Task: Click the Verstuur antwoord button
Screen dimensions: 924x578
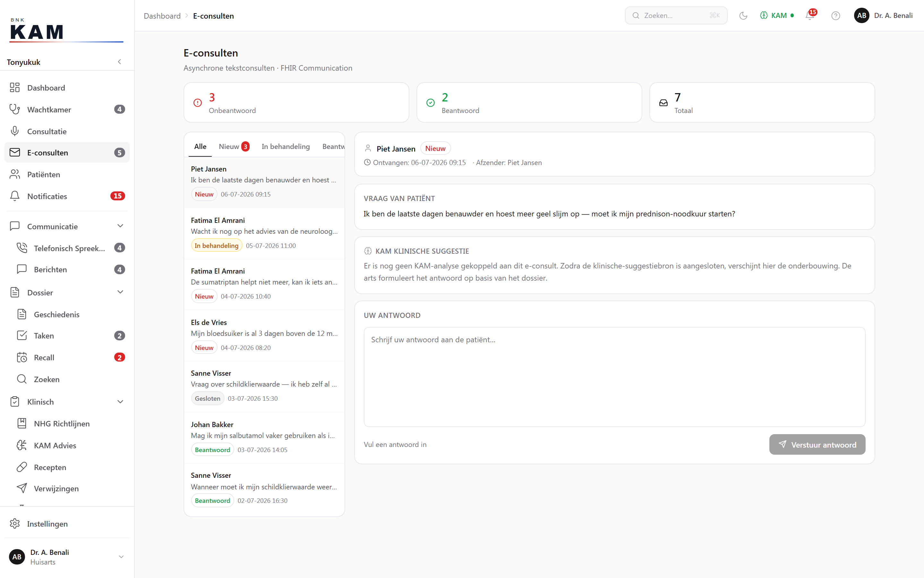Action: click(817, 444)
